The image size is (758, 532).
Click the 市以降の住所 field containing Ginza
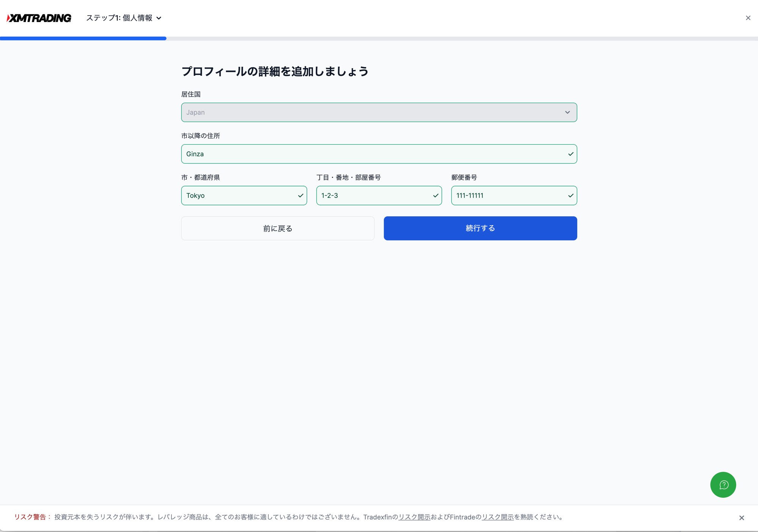point(379,154)
